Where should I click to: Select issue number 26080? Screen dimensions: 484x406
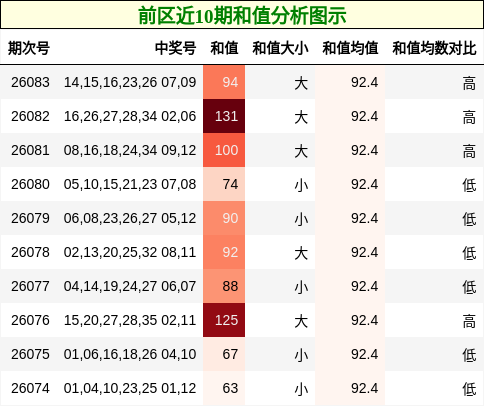30,184
